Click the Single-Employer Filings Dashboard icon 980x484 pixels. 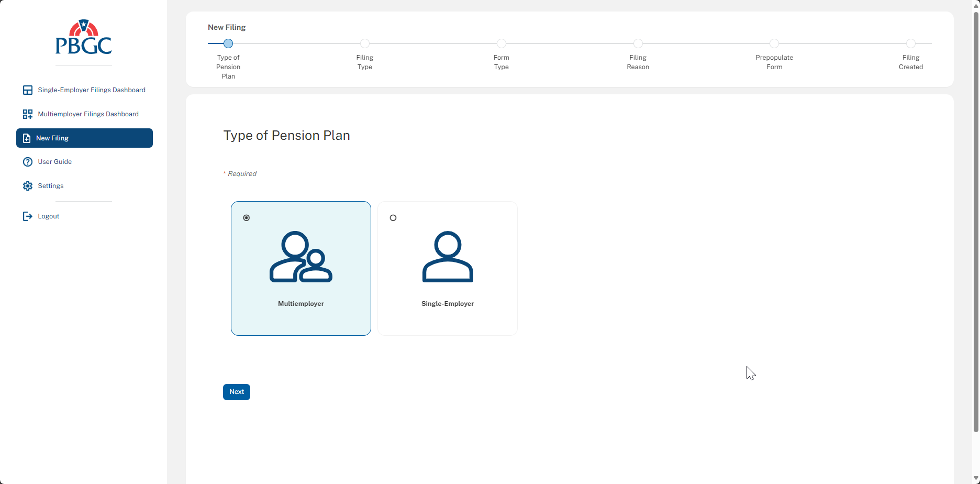coord(28,90)
